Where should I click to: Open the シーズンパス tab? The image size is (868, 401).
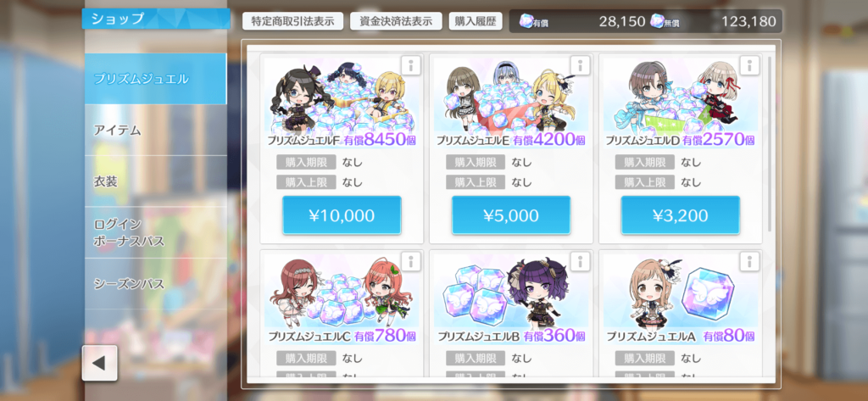point(156,284)
